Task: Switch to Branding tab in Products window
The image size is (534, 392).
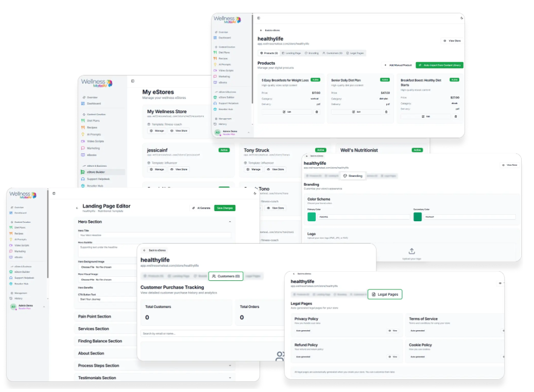Action: [312, 53]
